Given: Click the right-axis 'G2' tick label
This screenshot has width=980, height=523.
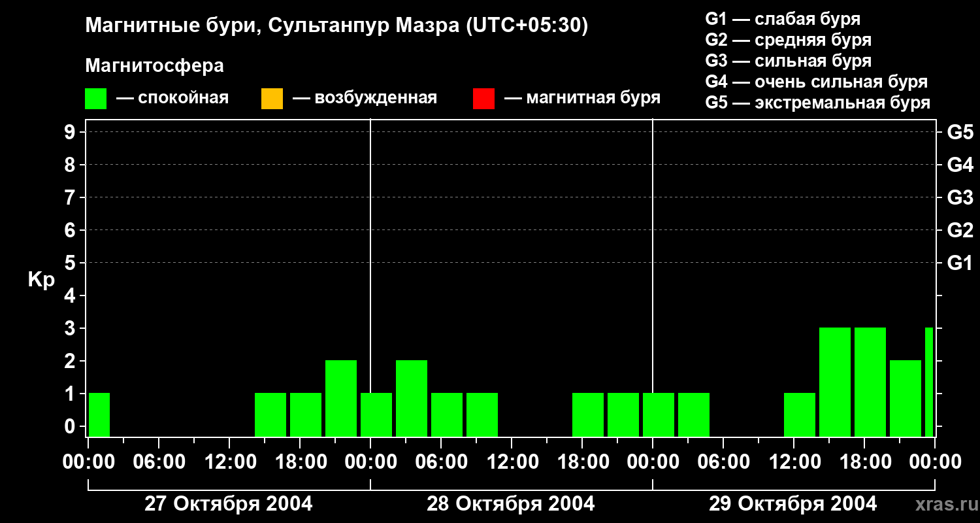Looking at the screenshot, I should (960, 230).
